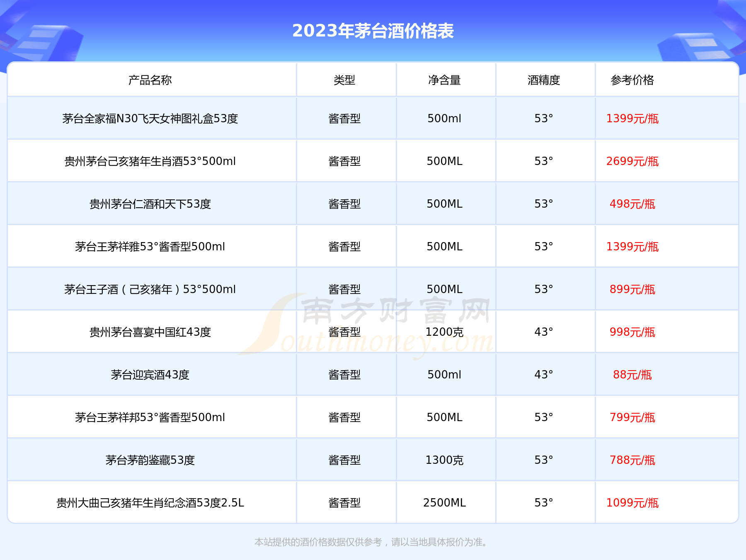Select 茅台茅韵鉴藏53度 product name
746x560 pixels.
[x=150, y=460]
